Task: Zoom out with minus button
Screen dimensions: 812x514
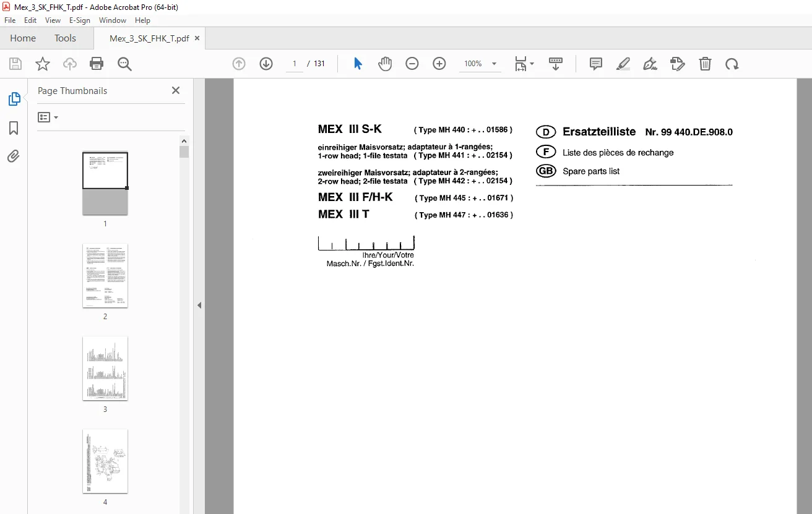Action: [x=412, y=64]
